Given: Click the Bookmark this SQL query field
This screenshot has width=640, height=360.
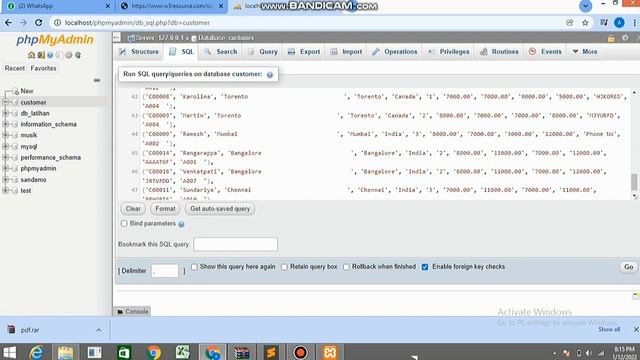Looking at the screenshot, I should click(236, 244).
